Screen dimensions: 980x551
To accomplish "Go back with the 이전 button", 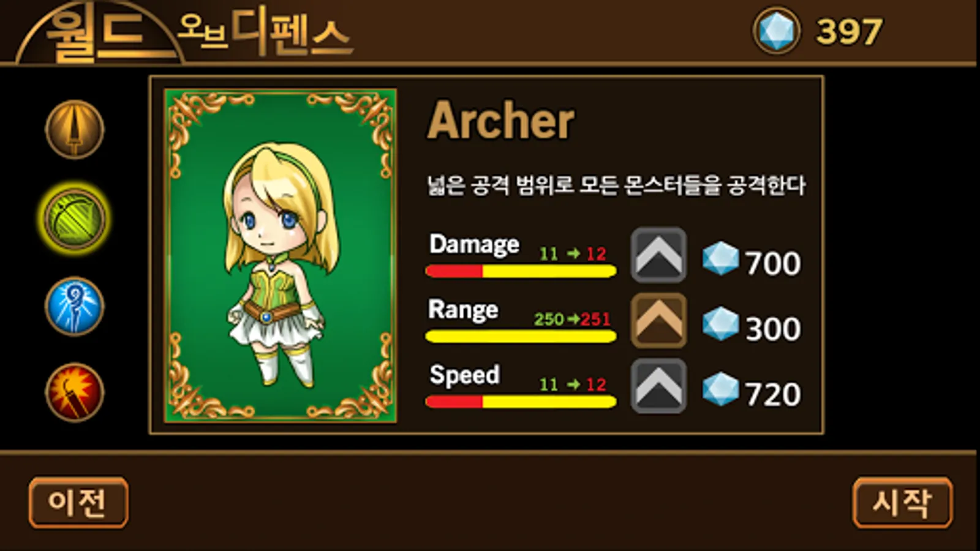I will coord(78,503).
